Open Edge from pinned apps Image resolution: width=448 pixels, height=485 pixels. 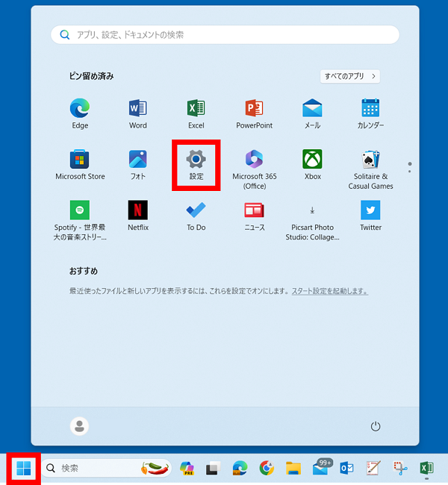[80, 113]
